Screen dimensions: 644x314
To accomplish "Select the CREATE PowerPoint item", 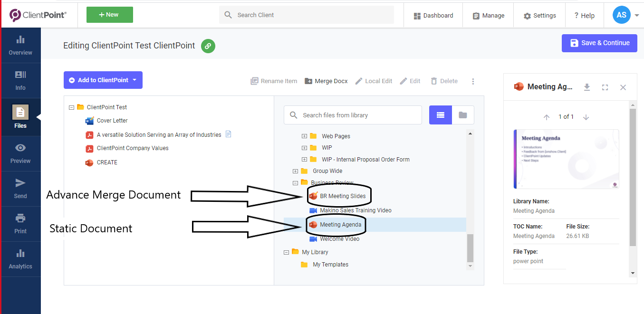I will click(107, 162).
